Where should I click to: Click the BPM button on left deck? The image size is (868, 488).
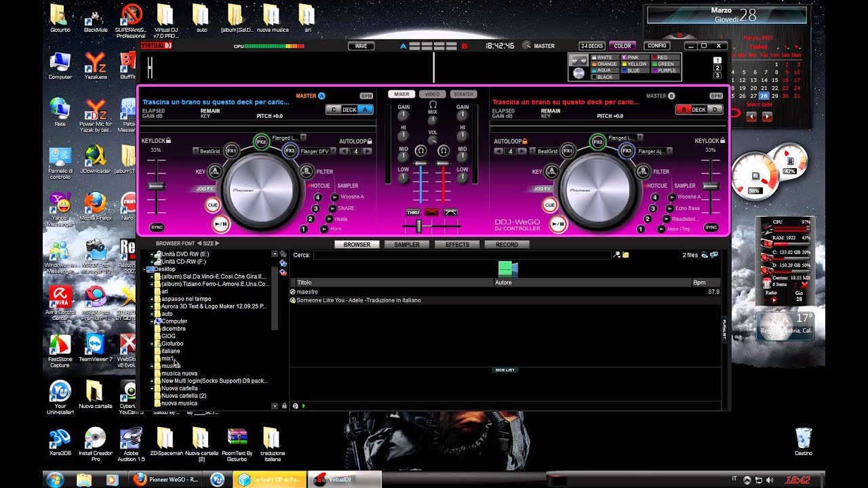(x=366, y=96)
